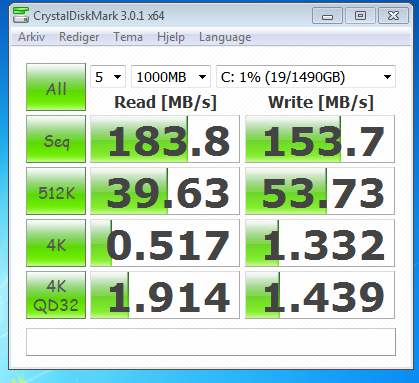Run all benchmarks with the All button
Screen dimensions: 419x383
(x=56, y=87)
